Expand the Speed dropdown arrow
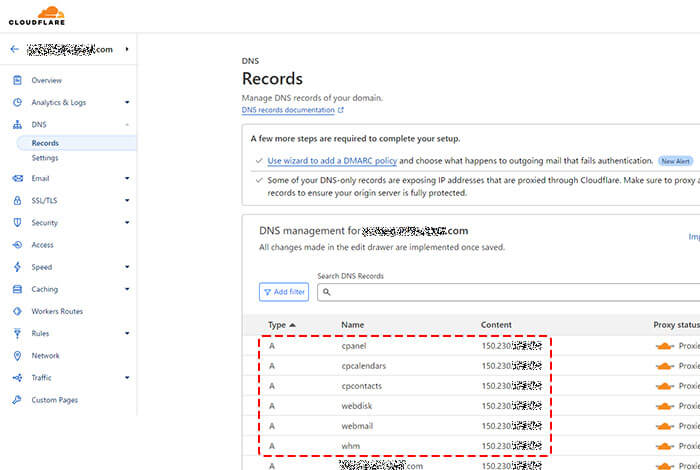The height and width of the screenshot is (470, 700). pos(127,267)
